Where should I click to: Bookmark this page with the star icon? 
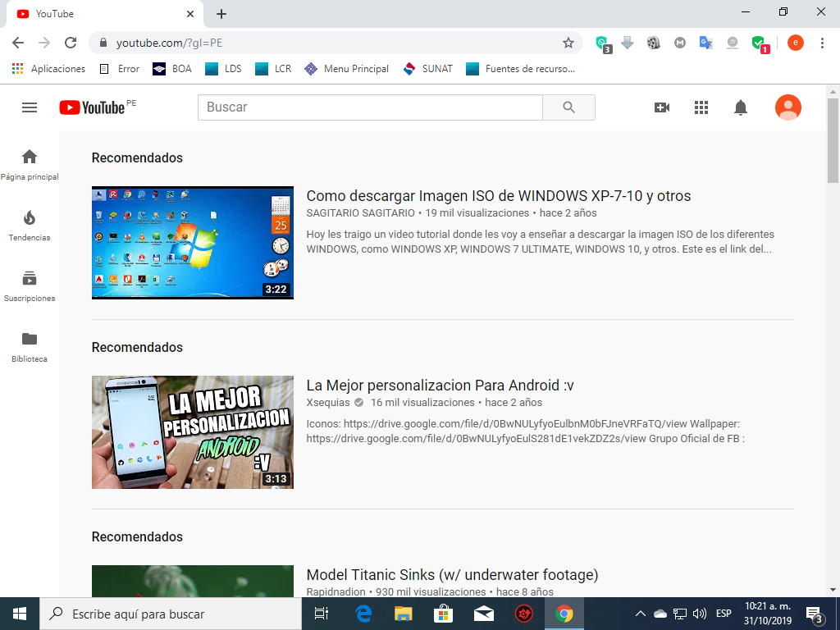(568, 43)
